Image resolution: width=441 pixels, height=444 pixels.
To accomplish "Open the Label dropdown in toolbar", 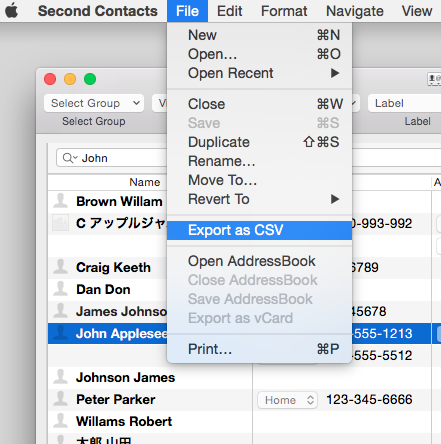I will click(404, 103).
